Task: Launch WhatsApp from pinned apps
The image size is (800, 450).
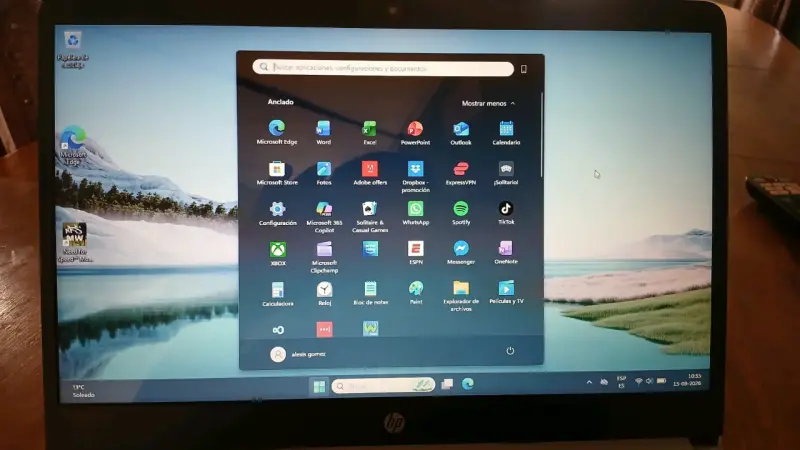Action: point(415,213)
